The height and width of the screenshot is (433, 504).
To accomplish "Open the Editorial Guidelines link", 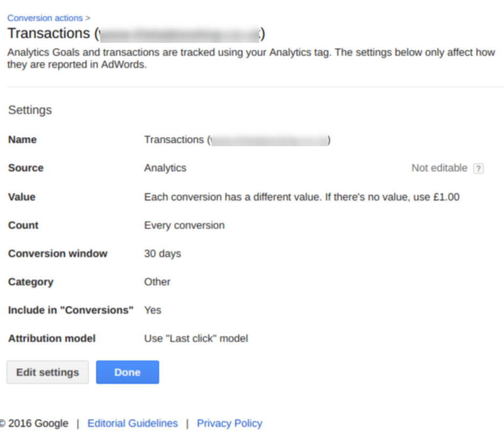I will (132, 423).
